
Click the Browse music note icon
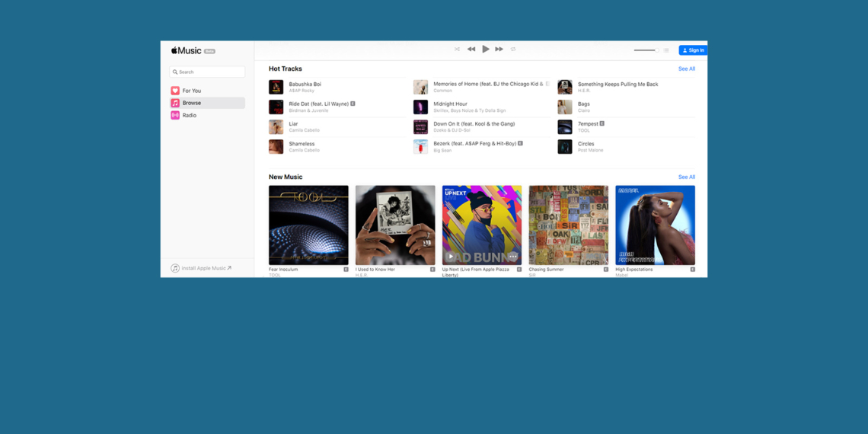click(175, 103)
